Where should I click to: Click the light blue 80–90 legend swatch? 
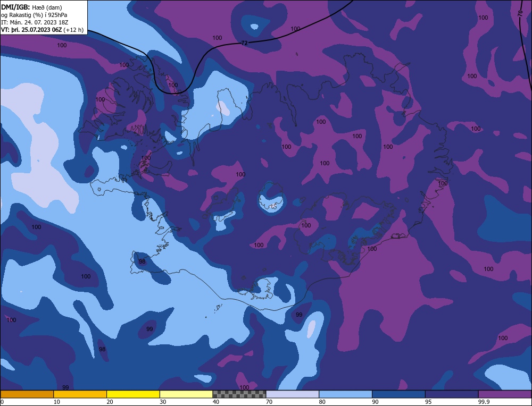pyautogui.click(x=345, y=394)
